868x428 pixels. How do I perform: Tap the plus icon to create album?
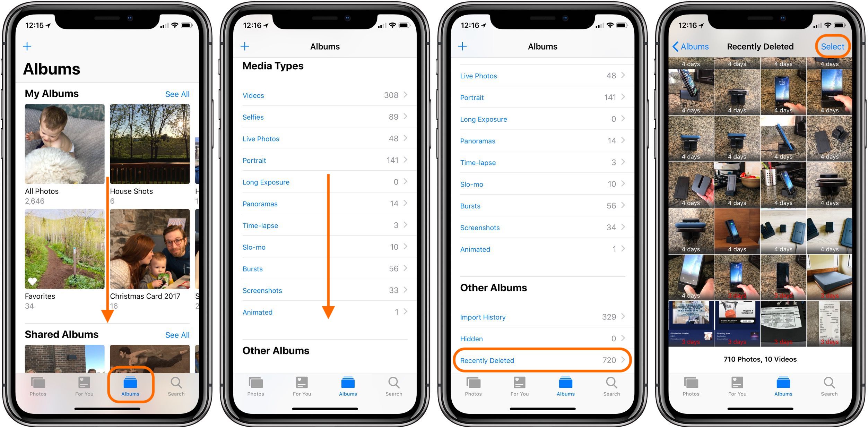[x=27, y=46]
